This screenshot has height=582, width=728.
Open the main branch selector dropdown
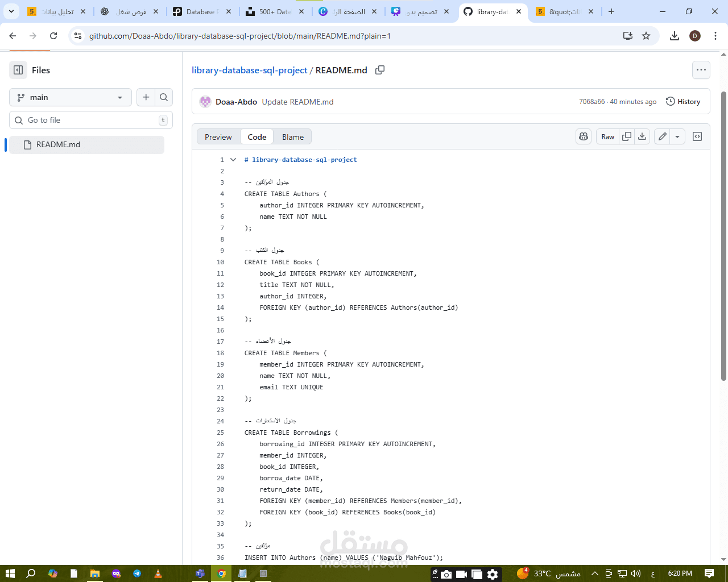(x=71, y=97)
